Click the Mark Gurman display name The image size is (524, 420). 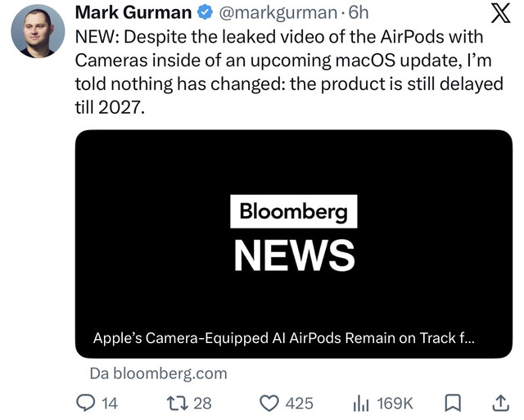pos(133,13)
